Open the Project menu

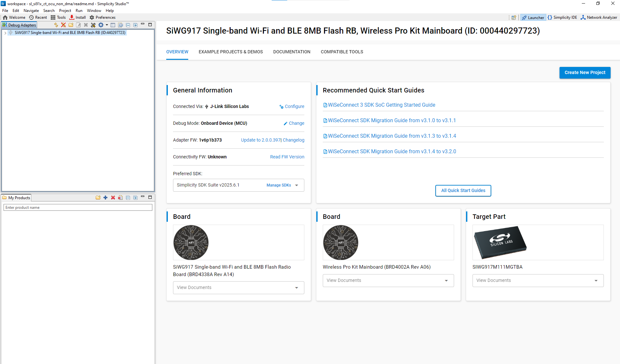click(x=65, y=11)
